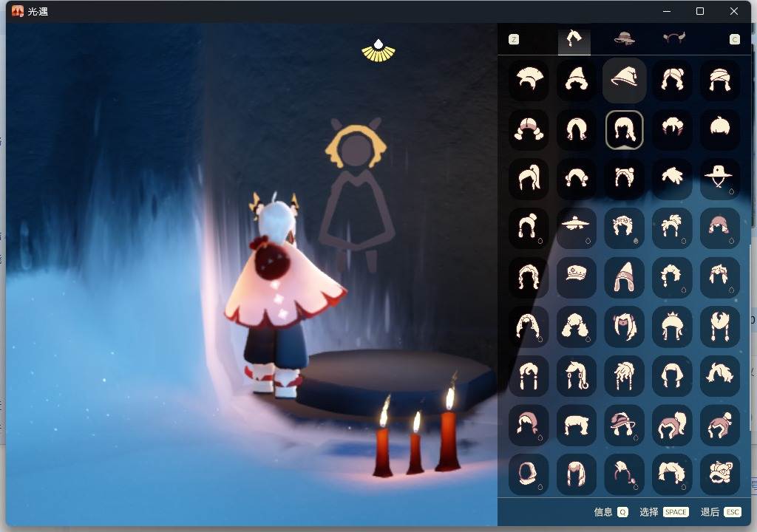Viewport: 757px width, 532px height.
Task: Maximize the 光遇 game window
Action: pyautogui.click(x=700, y=11)
